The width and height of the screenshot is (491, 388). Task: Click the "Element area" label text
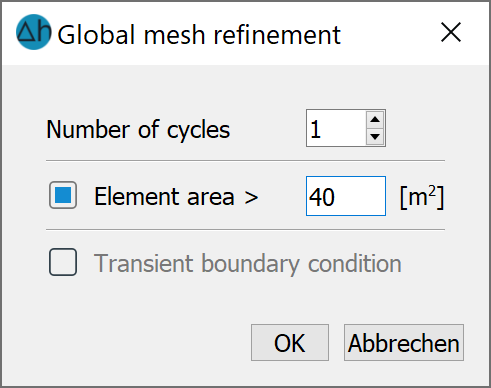click(x=164, y=196)
